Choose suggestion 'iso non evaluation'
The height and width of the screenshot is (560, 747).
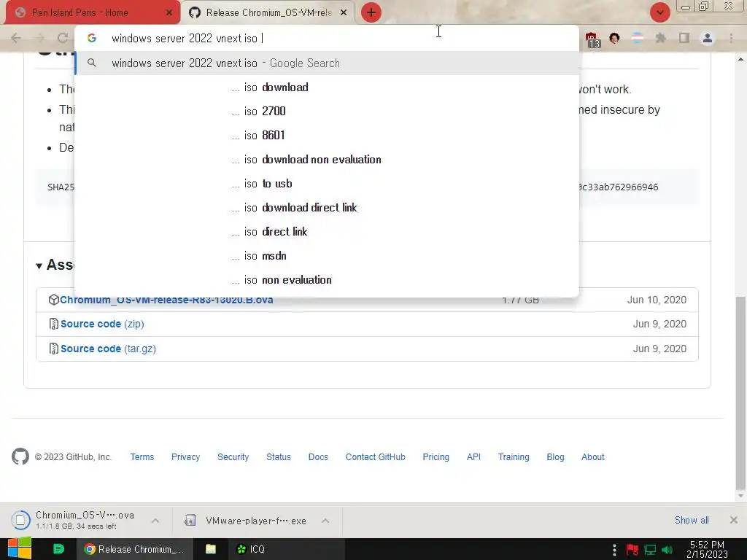[x=326, y=279]
